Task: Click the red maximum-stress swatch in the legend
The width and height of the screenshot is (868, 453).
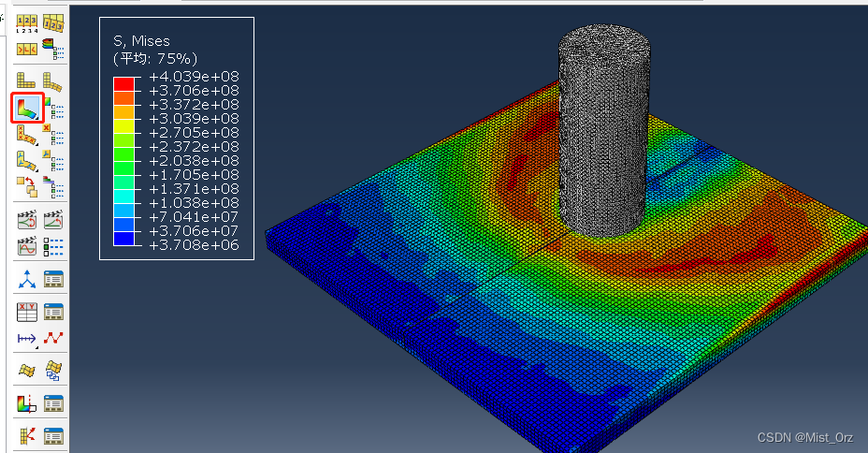Action: pos(123,84)
